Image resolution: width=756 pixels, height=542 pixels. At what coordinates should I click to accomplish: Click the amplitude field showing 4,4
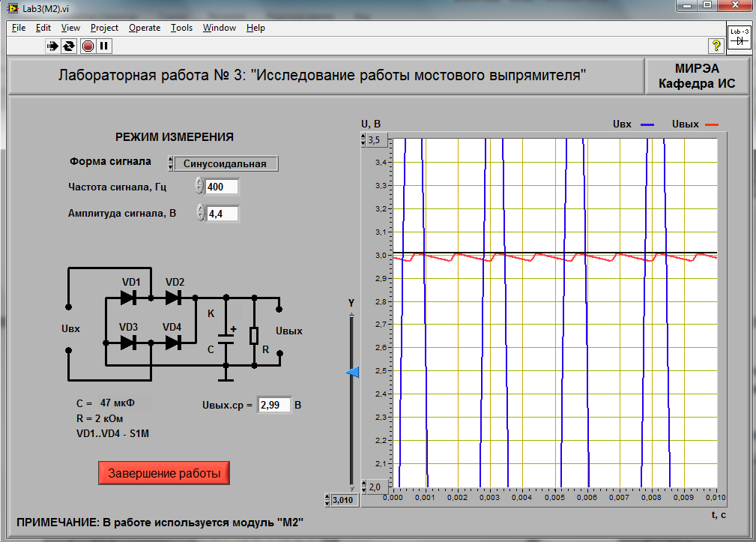pyautogui.click(x=223, y=214)
